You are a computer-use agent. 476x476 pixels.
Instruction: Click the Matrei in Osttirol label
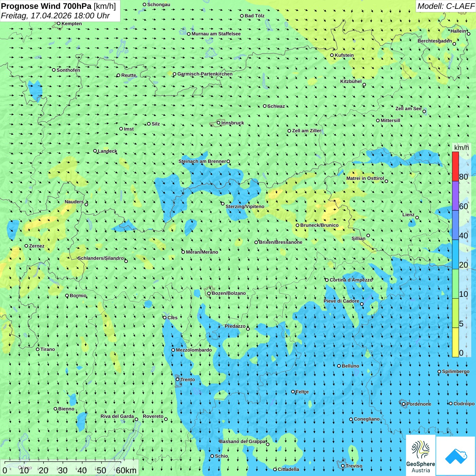(365, 178)
